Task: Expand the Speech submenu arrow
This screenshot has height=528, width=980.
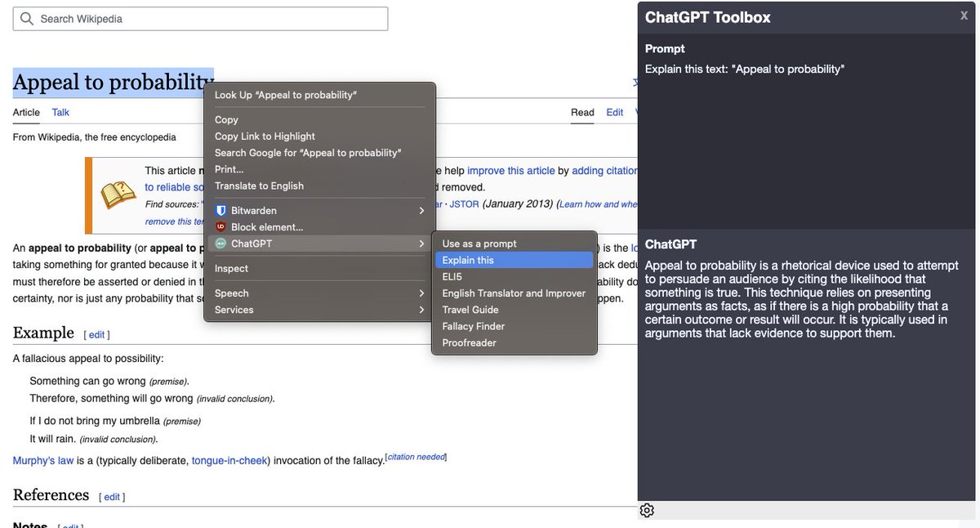Action: tap(421, 293)
